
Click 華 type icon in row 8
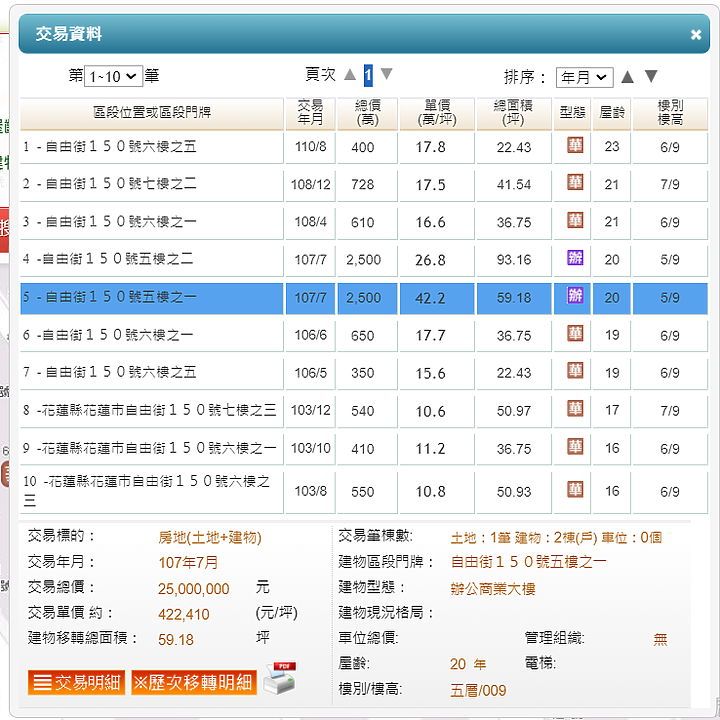click(x=575, y=408)
